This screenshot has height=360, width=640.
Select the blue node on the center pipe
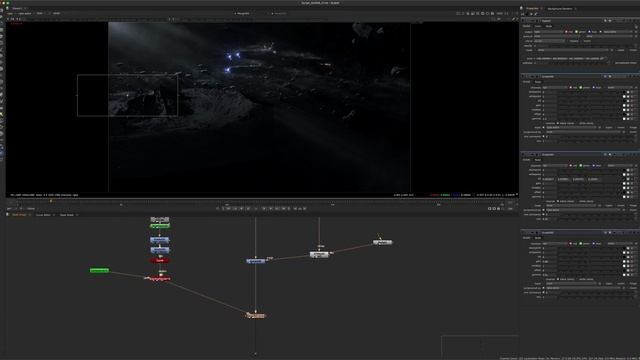tap(256, 261)
